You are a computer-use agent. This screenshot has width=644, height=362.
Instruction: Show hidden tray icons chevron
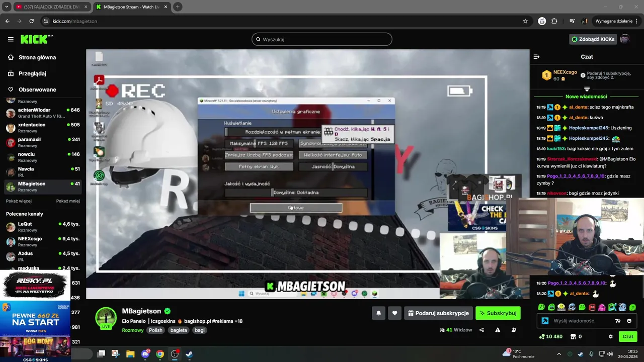click(x=560, y=354)
